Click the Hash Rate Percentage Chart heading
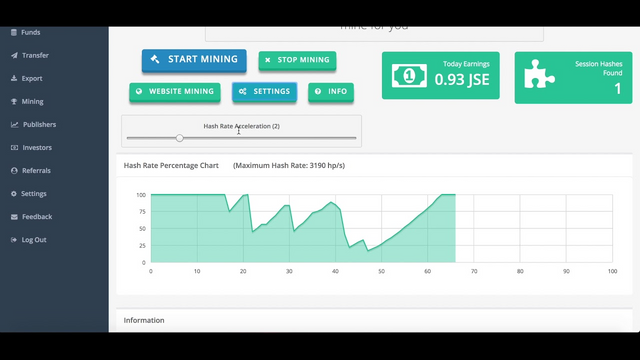Image resolution: width=640 pixels, height=360 pixels. (x=171, y=165)
